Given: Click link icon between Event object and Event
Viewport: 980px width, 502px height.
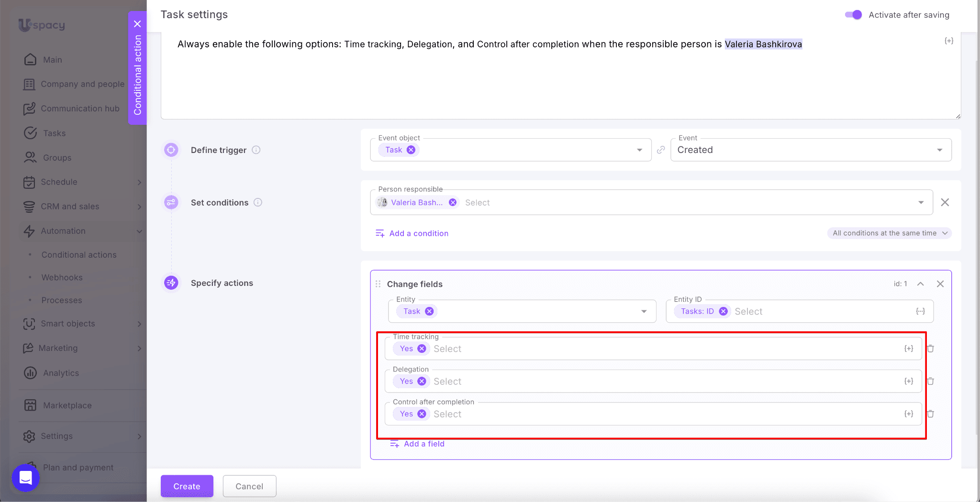Looking at the screenshot, I should (x=661, y=150).
